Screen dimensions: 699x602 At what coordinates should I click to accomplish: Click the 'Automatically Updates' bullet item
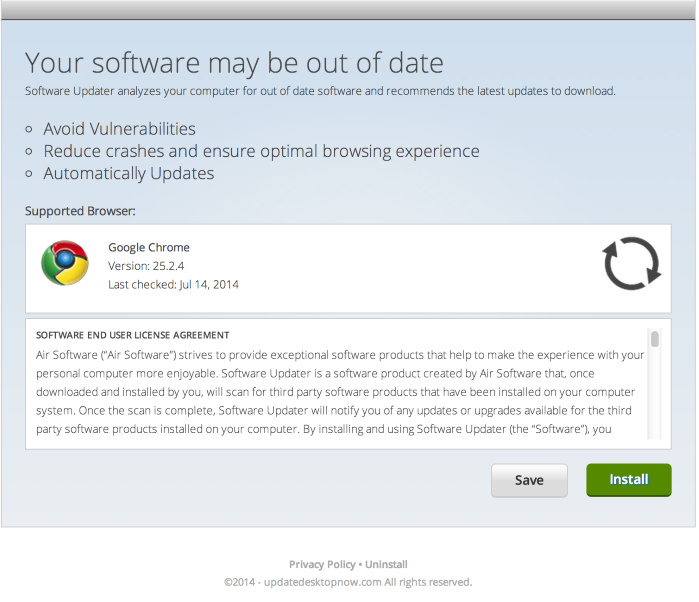click(129, 173)
